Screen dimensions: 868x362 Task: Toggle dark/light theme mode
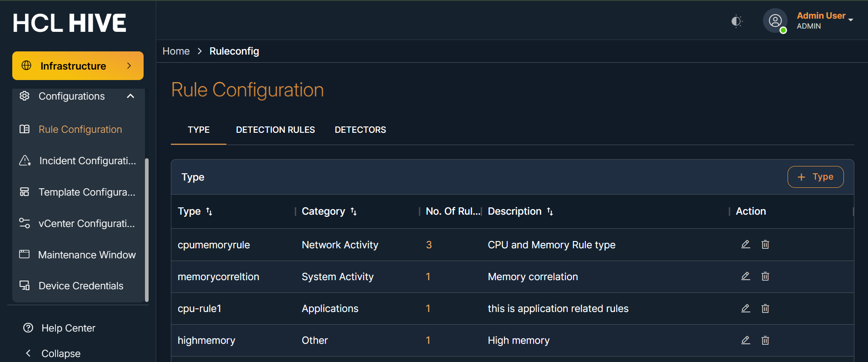736,21
